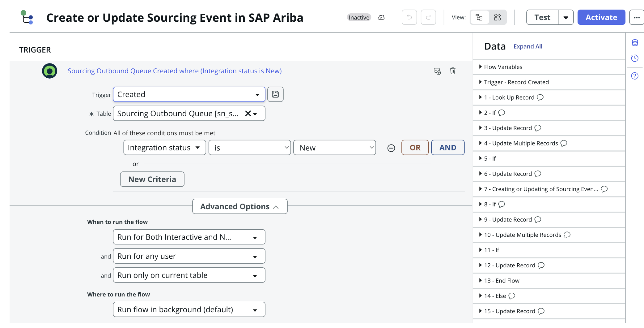Screen dimensions: 644x328
Task: Expand 15 - Update Record
Action: coord(480,311)
